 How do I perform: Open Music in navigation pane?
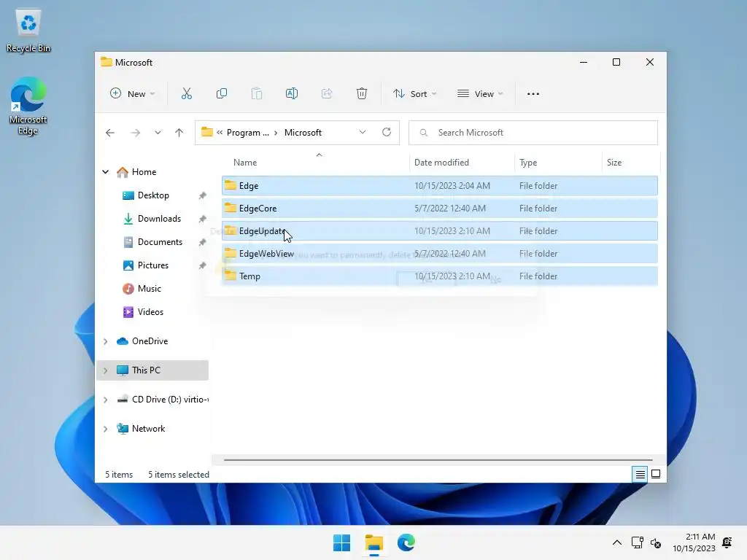[142, 289]
